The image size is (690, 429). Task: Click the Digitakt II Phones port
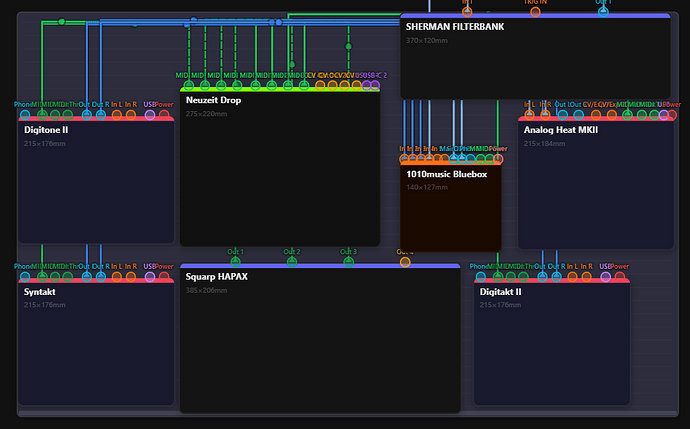click(x=481, y=277)
